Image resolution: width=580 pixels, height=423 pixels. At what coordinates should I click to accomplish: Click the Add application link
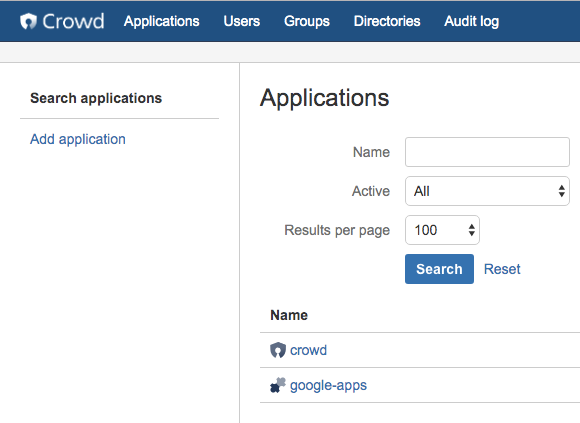(x=78, y=139)
